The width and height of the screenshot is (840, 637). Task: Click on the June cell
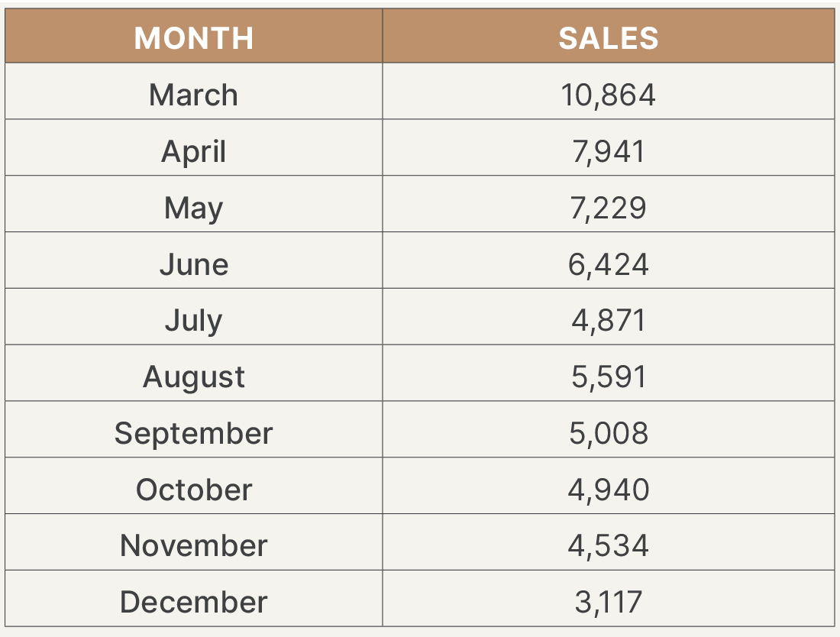click(194, 264)
